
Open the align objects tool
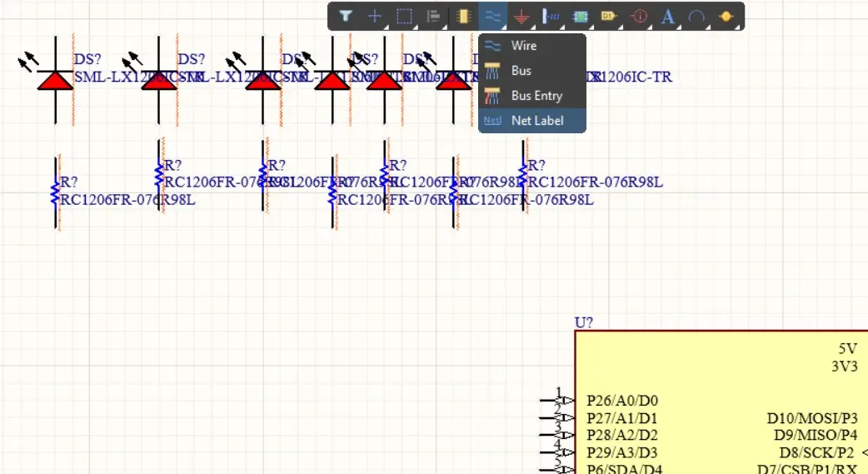click(x=433, y=16)
